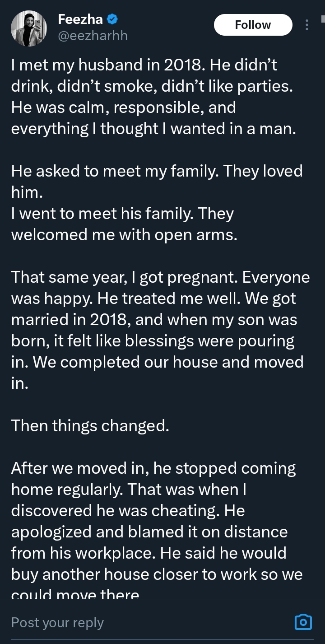Viewport: 325px width, 644px height.
Task: Open the Feezha display name link
Action: click(x=81, y=19)
